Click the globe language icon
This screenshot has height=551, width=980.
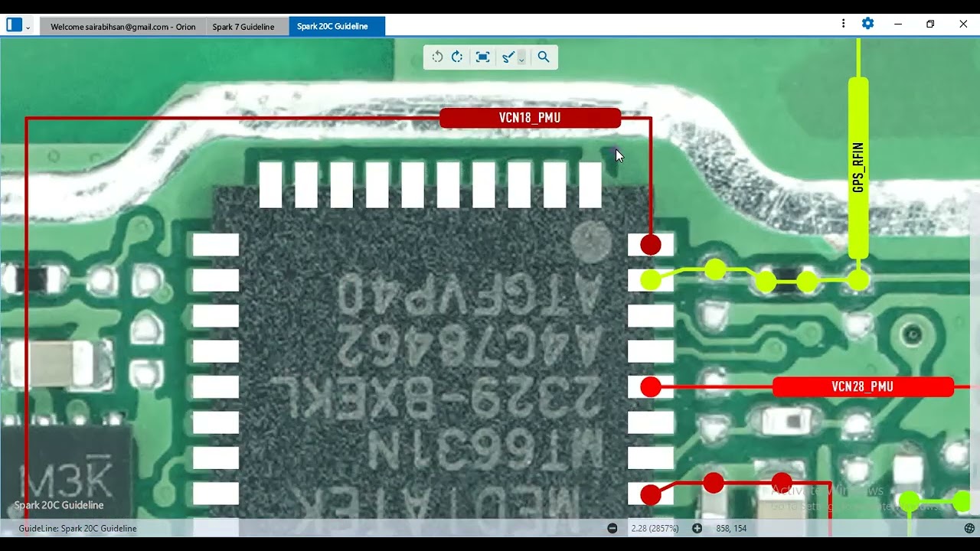(x=969, y=528)
